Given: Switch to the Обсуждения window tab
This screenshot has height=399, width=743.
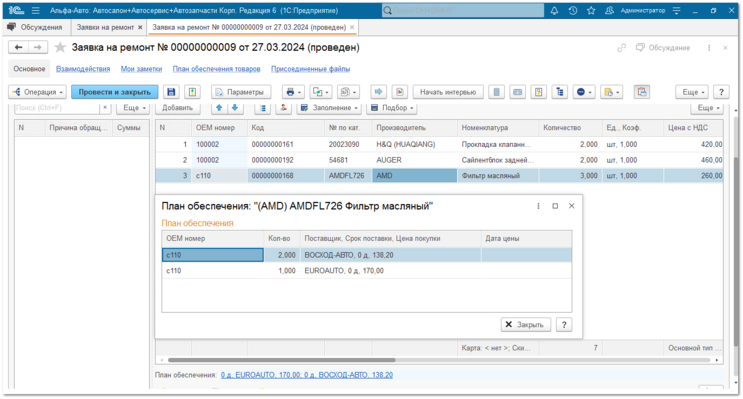Looking at the screenshot, I should (x=36, y=27).
